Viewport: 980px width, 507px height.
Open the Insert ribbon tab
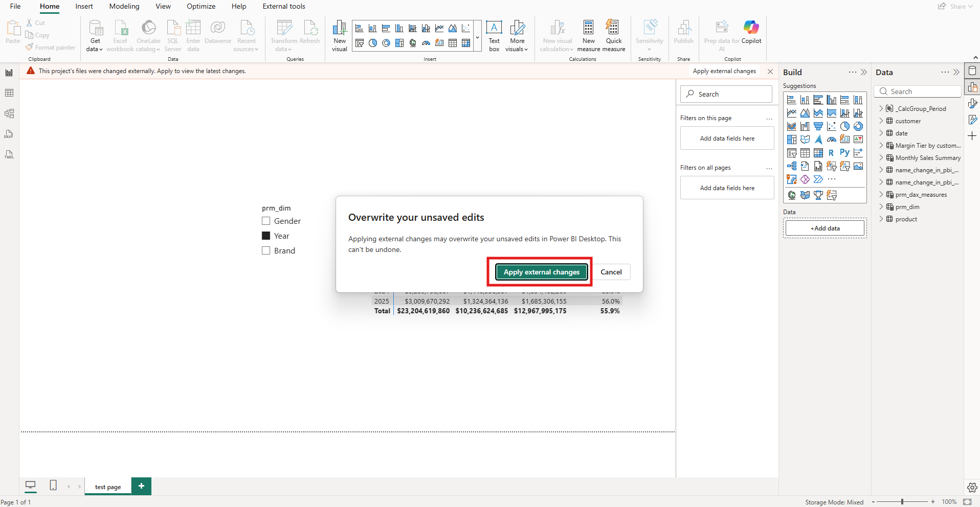click(84, 6)
